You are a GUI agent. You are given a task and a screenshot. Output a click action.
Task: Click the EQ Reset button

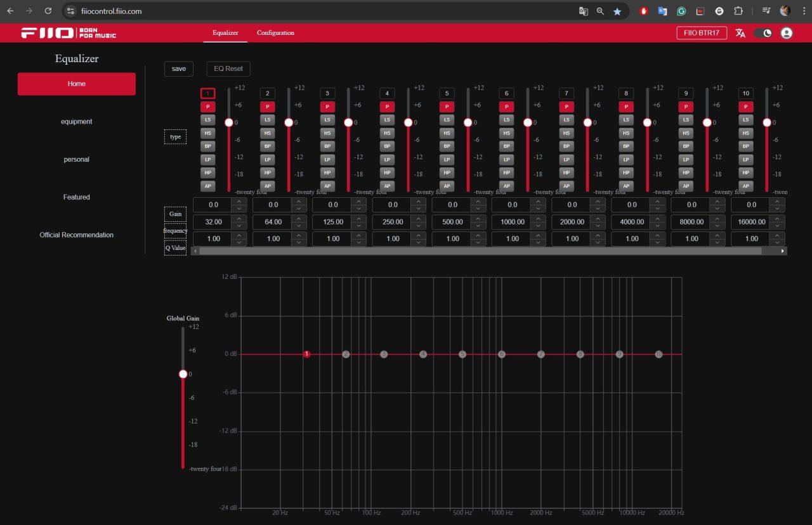(228, 68)
